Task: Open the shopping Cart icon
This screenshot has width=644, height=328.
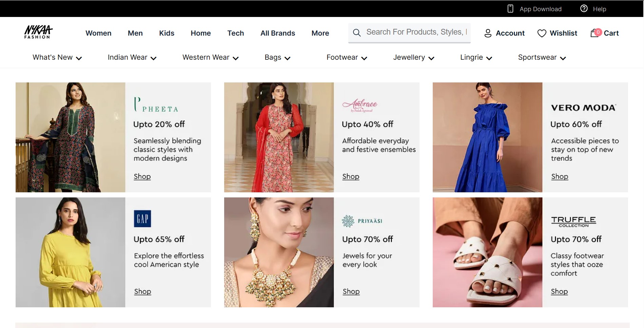Action: (594, 33)
